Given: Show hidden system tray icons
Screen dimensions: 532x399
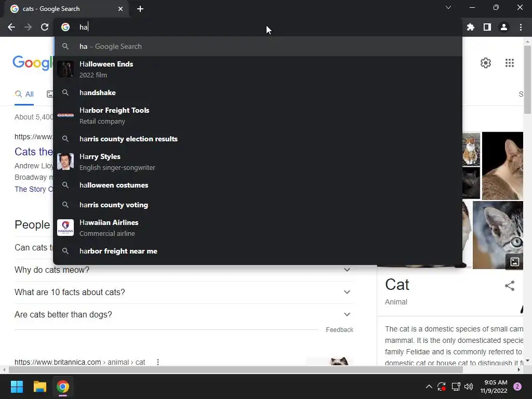Looking at the screenshot, I should pos(429,387).
